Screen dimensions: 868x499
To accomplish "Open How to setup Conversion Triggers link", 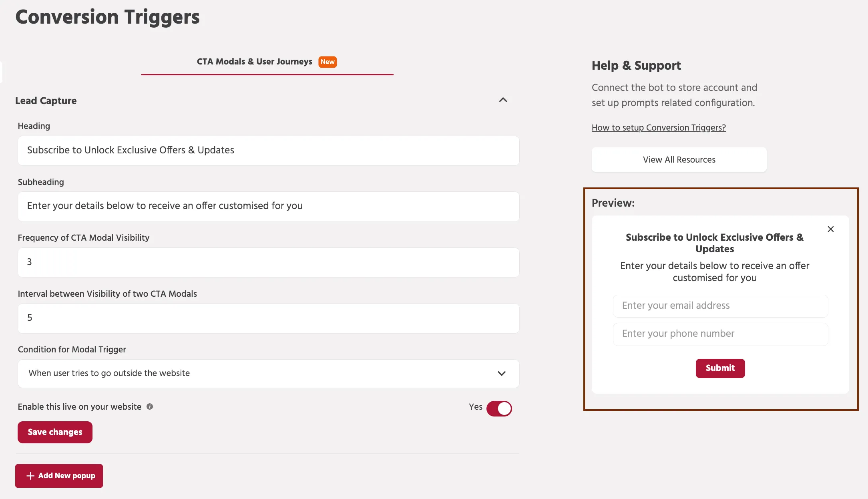I will pos(659,127).
